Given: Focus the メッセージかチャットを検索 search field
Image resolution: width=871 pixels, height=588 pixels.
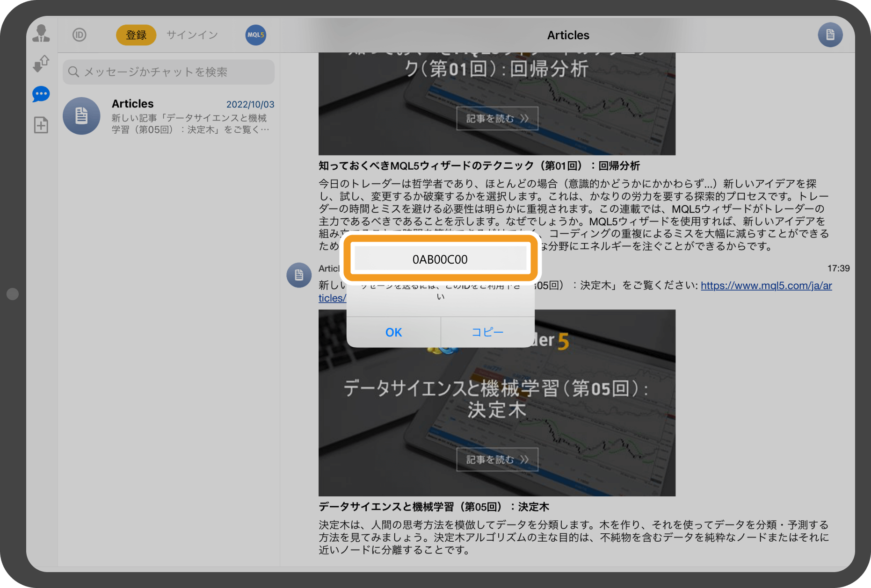Looking at the screenshot, I should tap(168, 72).
